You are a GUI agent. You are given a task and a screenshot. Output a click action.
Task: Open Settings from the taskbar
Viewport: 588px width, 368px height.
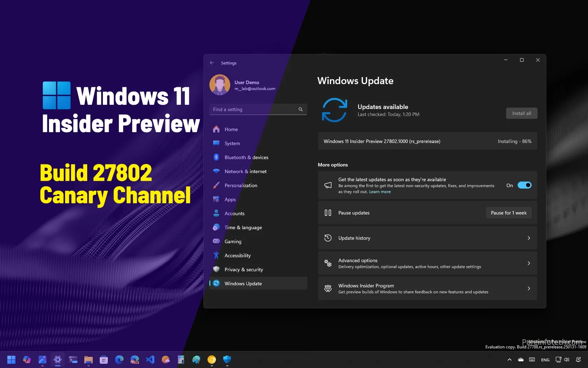pyautogui.click(x=58, y=360)
